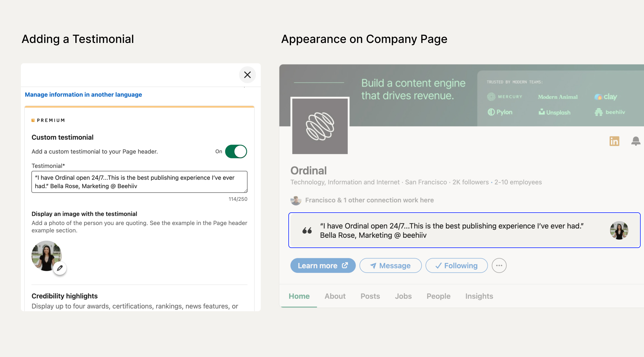Click the Following button
This screenshot has height=357, width=644.
(456, 265)
